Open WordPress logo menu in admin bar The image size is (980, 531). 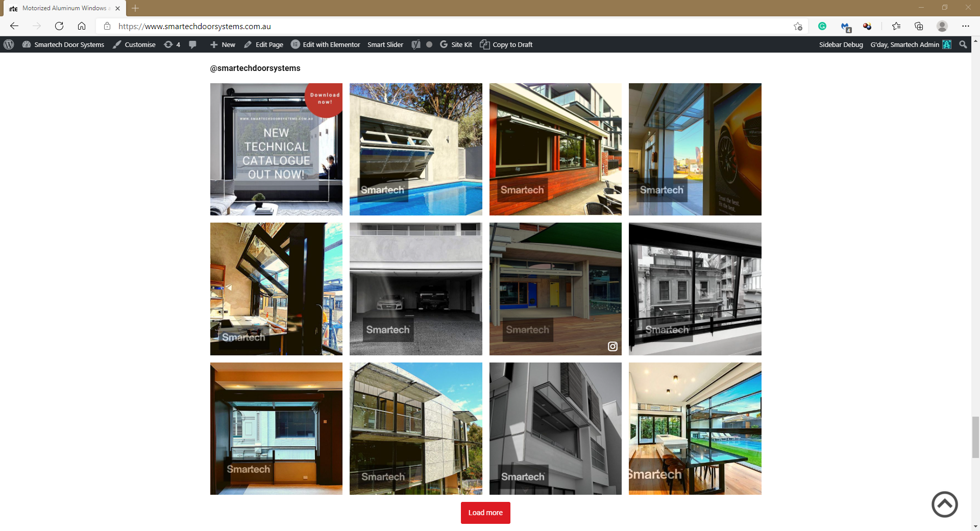click(x=9, y=44)
